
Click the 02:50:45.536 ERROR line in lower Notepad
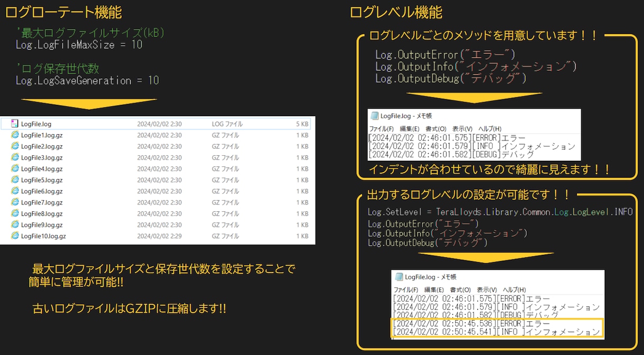[x=471, y=323]
